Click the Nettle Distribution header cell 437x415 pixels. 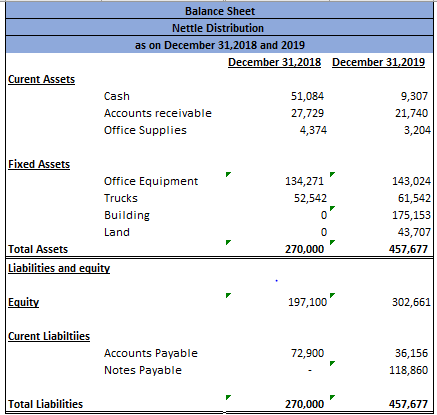point(219,28)
